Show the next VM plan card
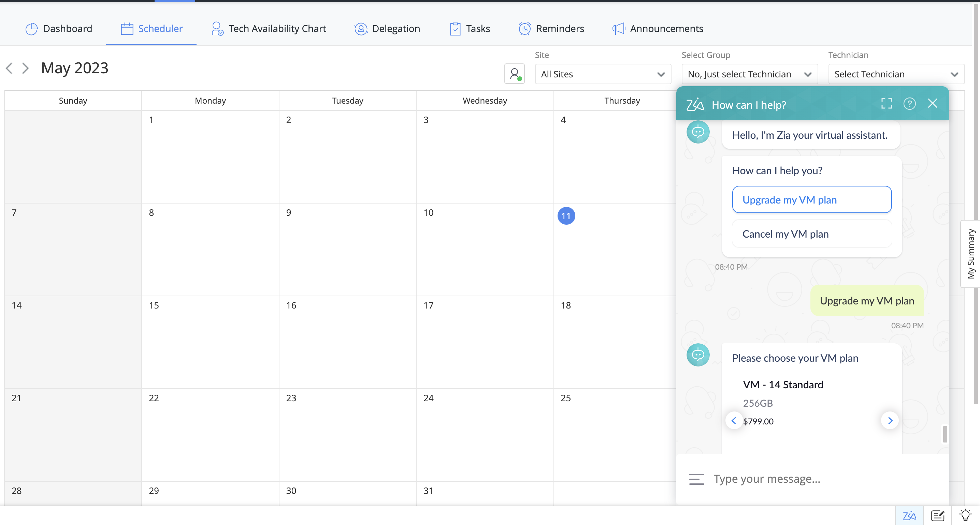 (890, 420)
